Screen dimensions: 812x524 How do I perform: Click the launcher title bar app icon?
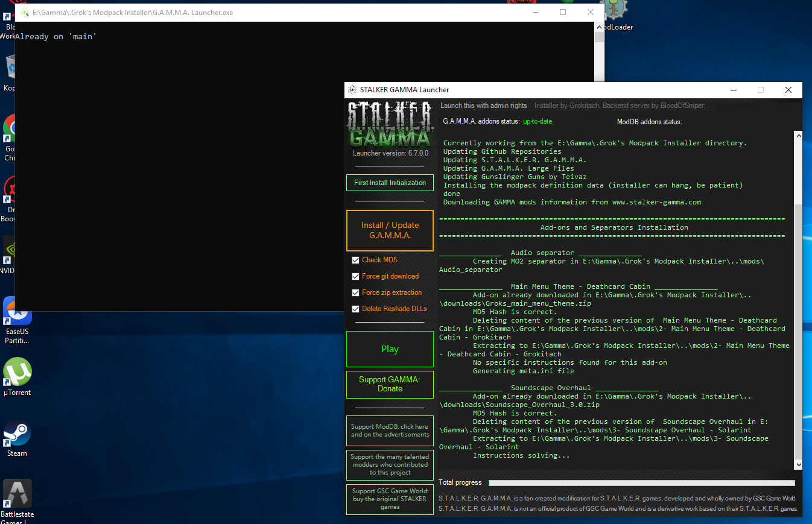(352, 90)
